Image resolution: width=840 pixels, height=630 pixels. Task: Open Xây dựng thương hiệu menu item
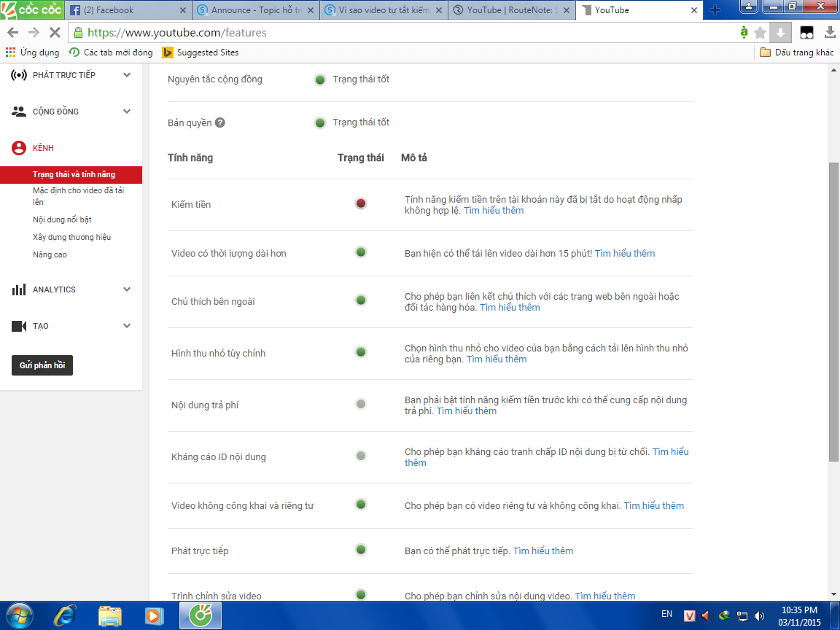[x=71, y=237]
